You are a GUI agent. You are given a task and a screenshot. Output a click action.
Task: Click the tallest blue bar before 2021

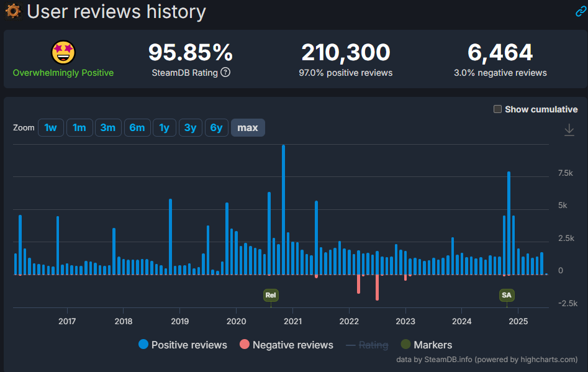click(x=284, y=210)
